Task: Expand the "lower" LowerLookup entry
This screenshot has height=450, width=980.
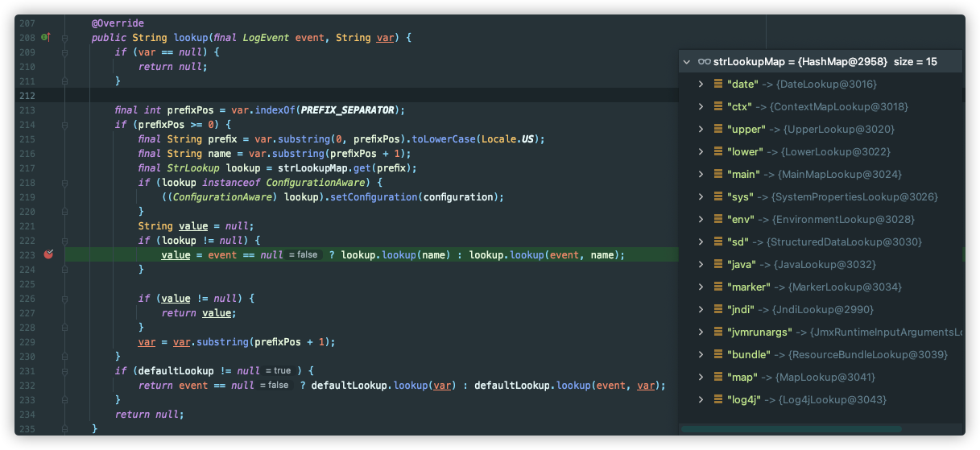Action: tap(701, 151)
